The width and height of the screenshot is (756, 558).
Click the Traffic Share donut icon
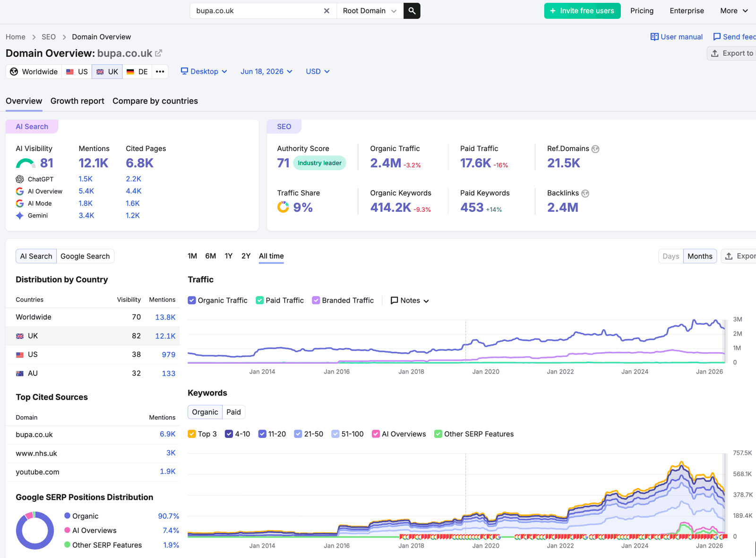pos(283,207)
